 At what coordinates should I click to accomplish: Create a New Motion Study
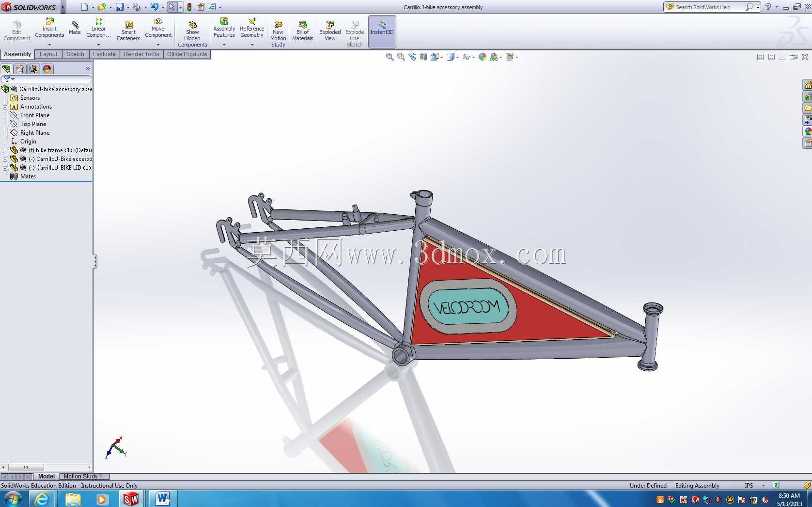pyautogui.click(x=278, y=34)
